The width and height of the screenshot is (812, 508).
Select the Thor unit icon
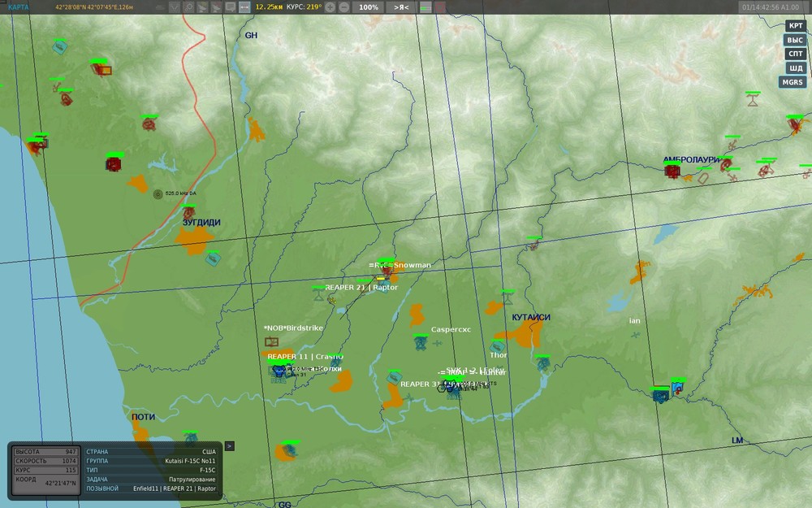point(497,346)
